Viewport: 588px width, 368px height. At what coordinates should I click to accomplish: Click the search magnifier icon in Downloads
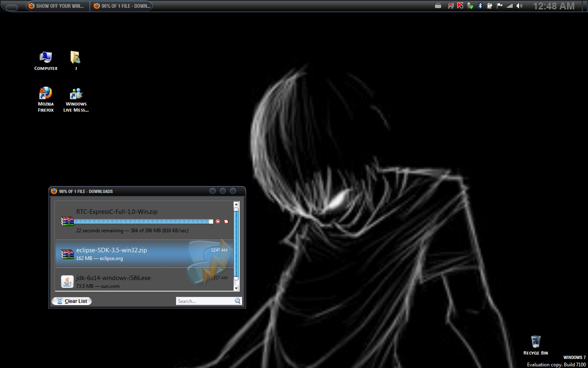coord(238,301)
